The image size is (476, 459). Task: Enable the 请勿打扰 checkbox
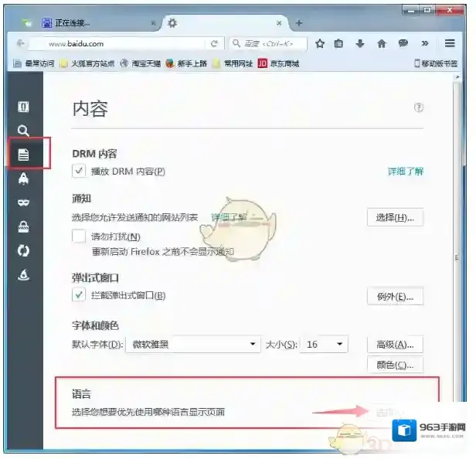coord(79,236)
